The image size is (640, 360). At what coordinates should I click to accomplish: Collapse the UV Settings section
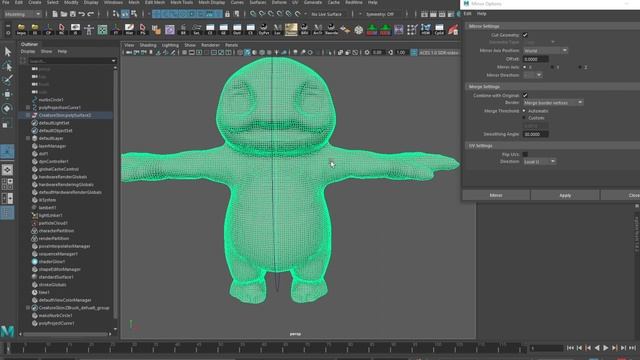(553, 146)
